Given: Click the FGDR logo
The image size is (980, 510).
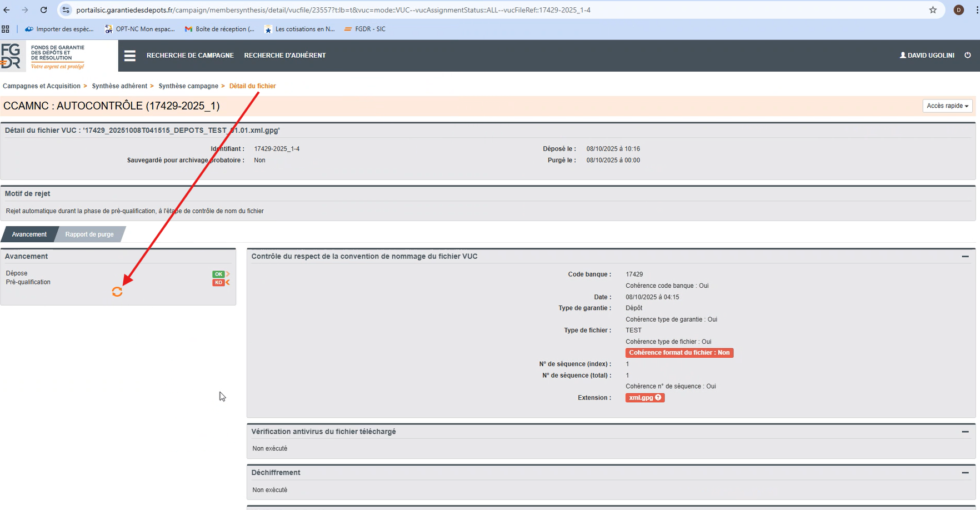Looking at the screenshot, I should click(43, 56).
